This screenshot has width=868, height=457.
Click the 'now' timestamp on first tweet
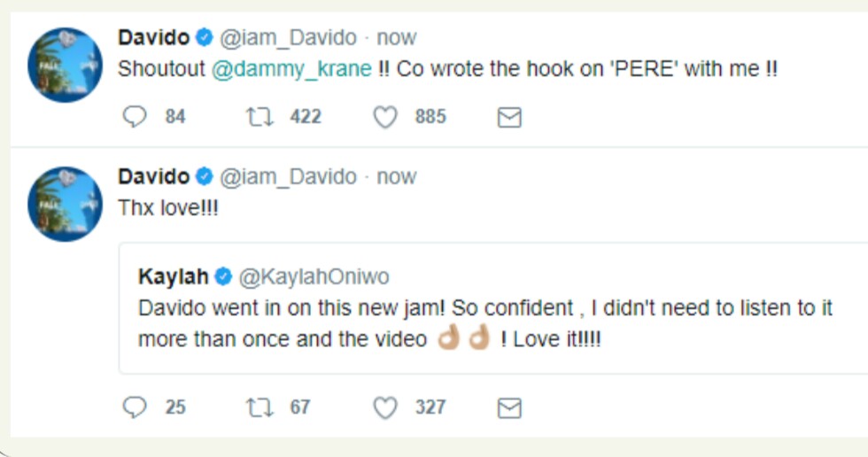(x=396, y=38)
